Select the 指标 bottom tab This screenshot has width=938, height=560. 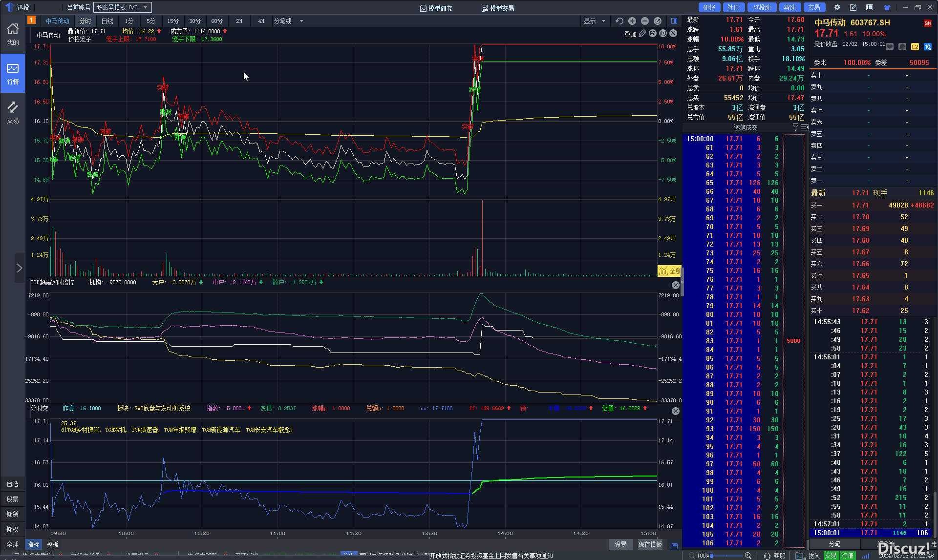(33, 544)
